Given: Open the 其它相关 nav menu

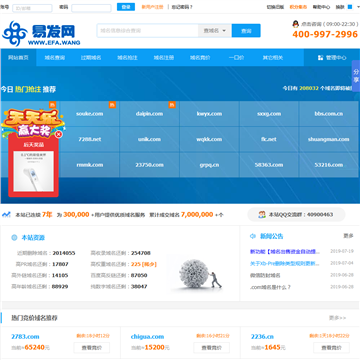Looking at the screenshot, I should [273, 58].
